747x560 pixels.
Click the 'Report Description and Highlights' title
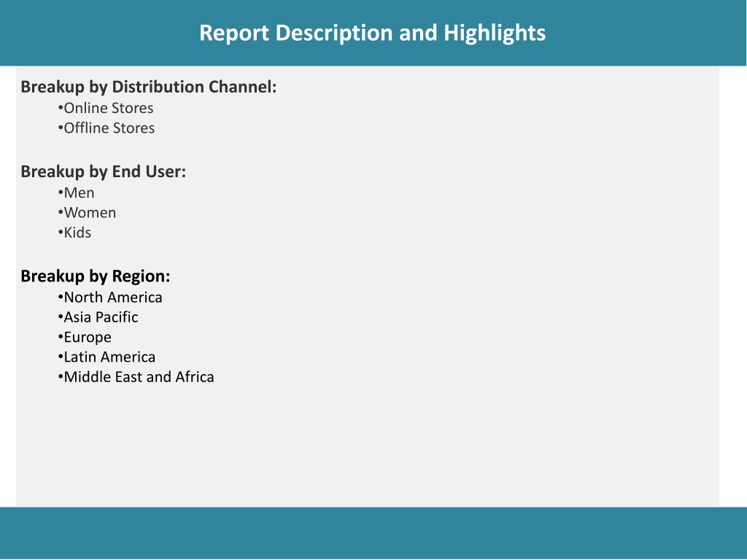372,34
